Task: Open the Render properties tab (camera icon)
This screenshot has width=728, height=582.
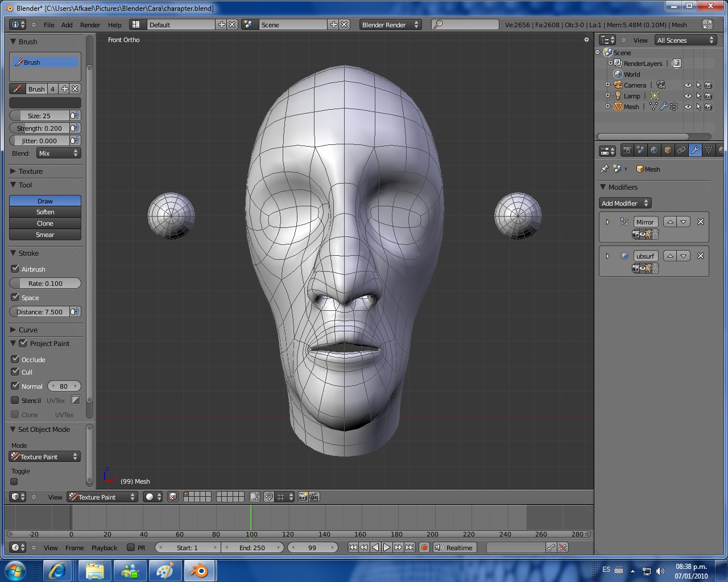Action: point(627,151)
